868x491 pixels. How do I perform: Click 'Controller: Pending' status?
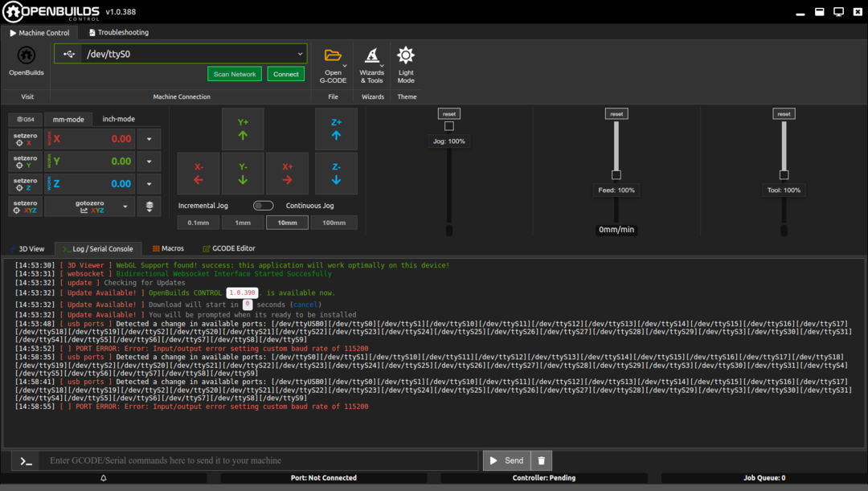coord(544,477)
